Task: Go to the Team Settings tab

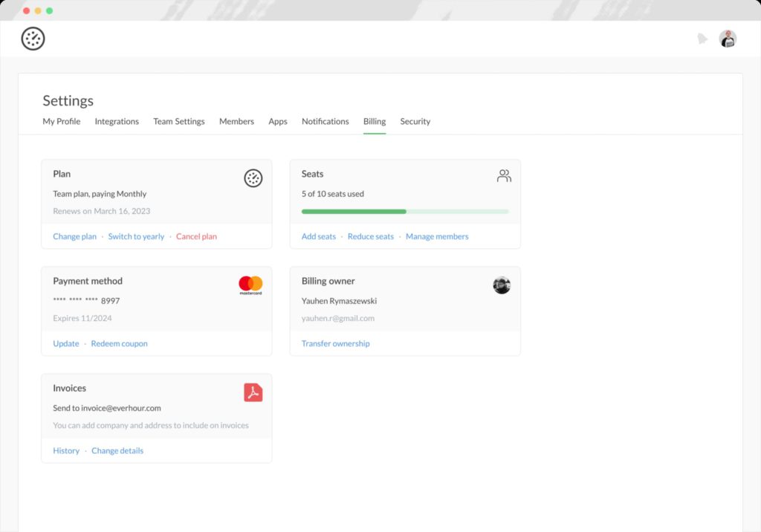Action: click(178, 121)
